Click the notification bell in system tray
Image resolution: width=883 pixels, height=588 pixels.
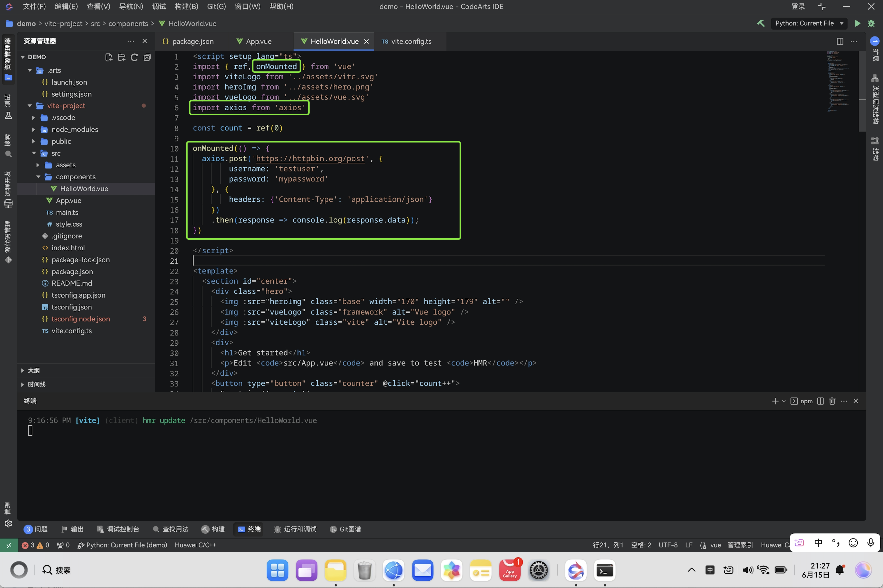(840, 570)
